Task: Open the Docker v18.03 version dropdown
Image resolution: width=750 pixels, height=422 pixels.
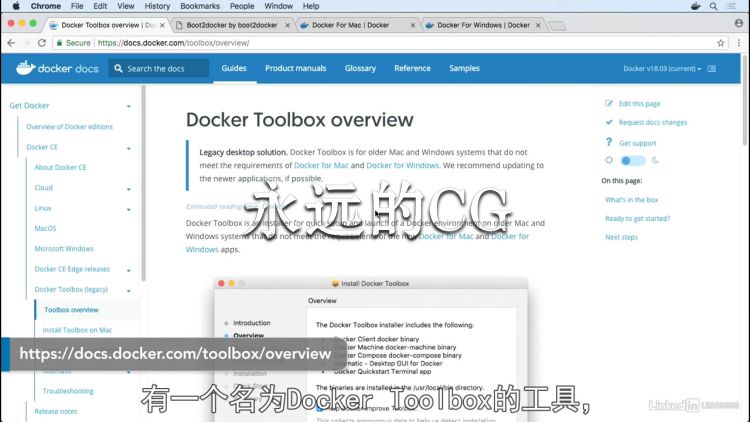Action: [662, 68]
